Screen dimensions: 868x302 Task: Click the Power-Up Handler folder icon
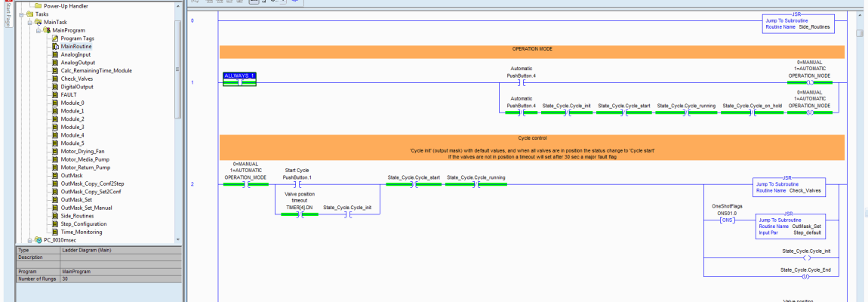(x=38, y=6)
